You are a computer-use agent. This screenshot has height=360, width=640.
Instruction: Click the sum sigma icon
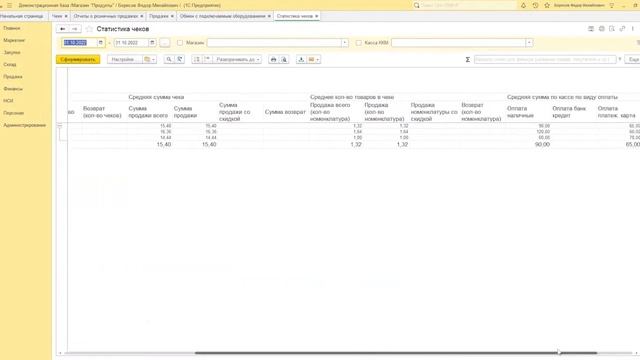[x=468, y=60]
